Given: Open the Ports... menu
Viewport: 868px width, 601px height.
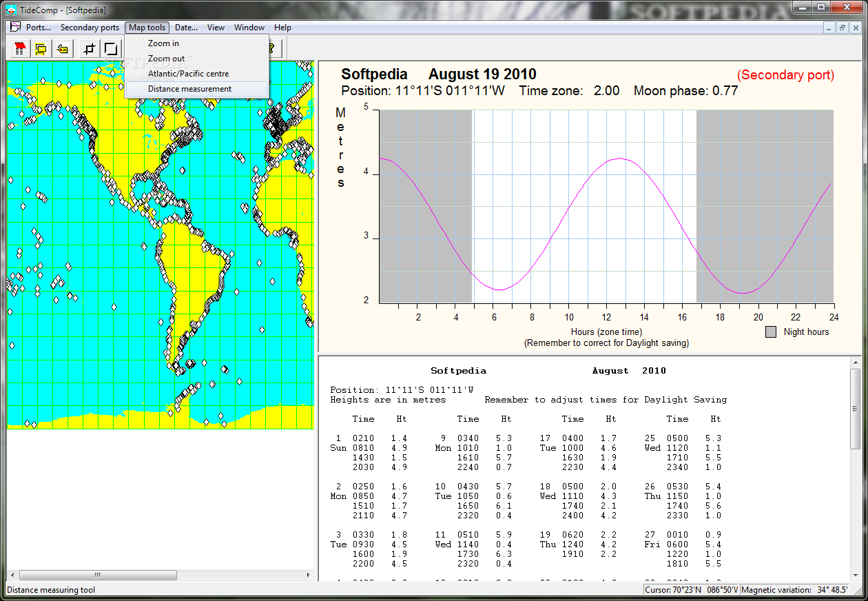Looking at the screenshot, I should pyautogui.click(x=39, y=28).
